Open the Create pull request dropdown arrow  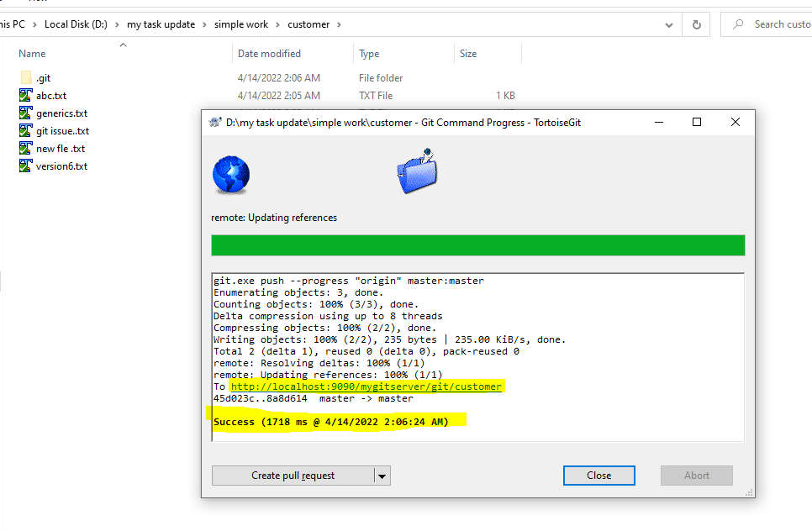click(382, 476)
